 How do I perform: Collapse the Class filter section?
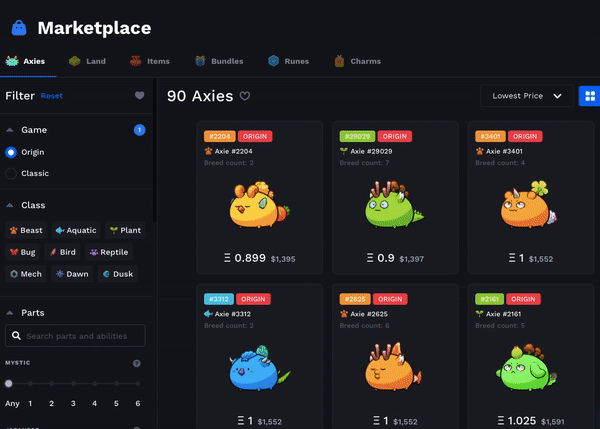point(10,206)
